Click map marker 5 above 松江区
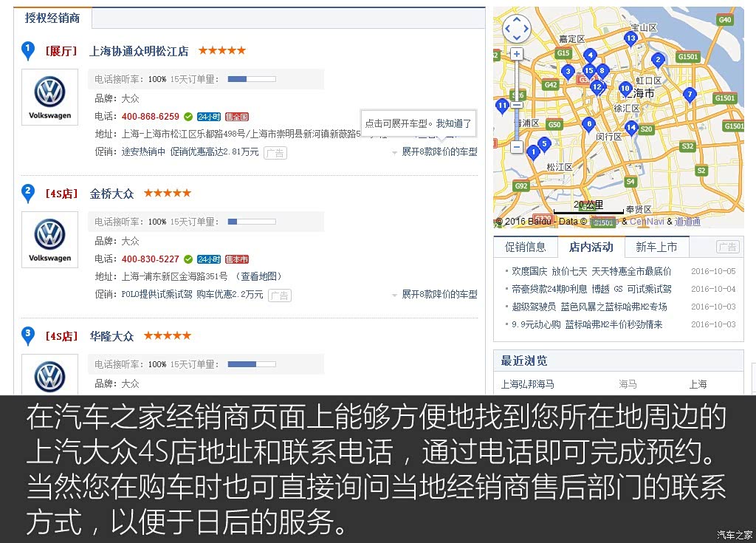This screenshot has width=756, height=543. point(544,144)
